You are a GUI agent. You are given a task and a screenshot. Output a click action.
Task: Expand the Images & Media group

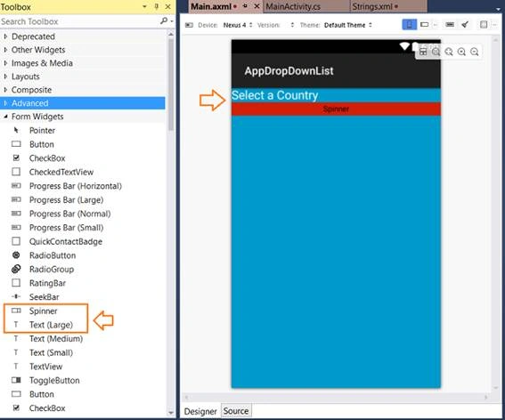click(5, 63)
